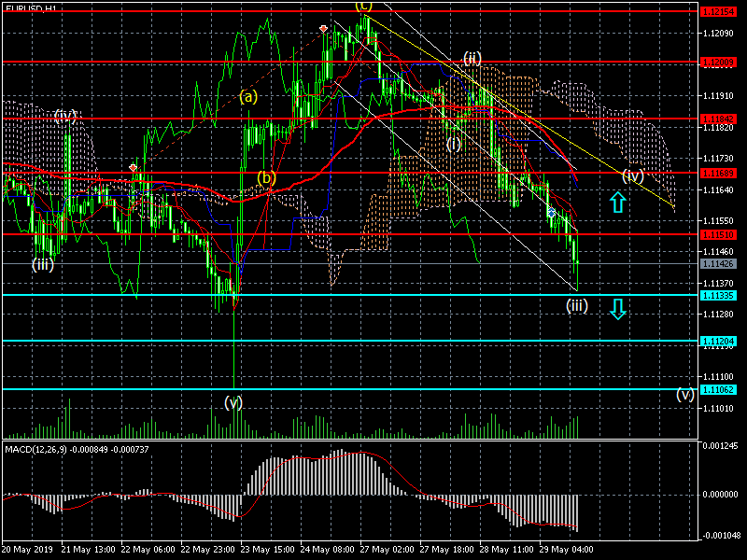Click the 23 May 15:00 time axis label
Screen dimensions: 747x560
coord(267,550)
